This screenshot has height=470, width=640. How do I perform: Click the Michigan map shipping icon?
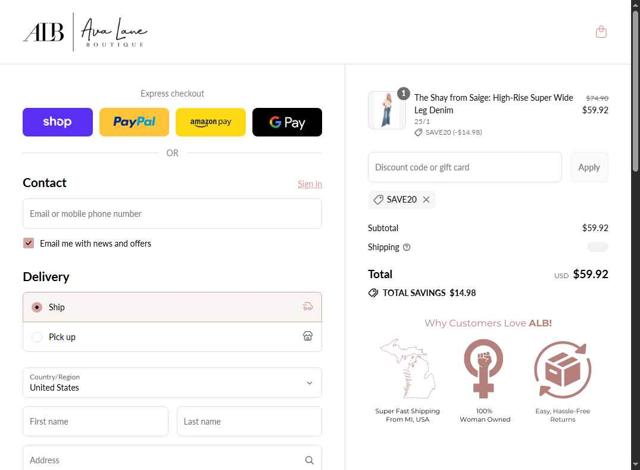click(x=407, y=368)
